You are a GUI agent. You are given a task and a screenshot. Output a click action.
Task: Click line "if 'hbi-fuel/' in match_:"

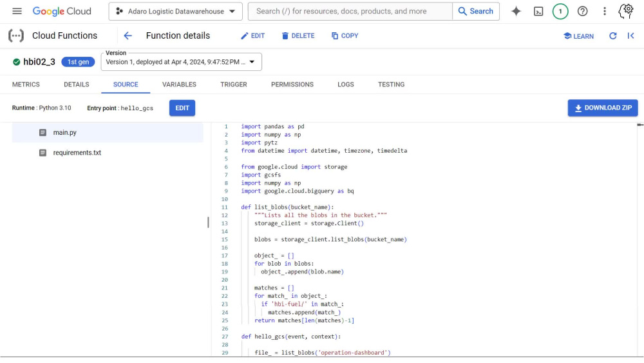pyautogui.click(x=302, y=304)
